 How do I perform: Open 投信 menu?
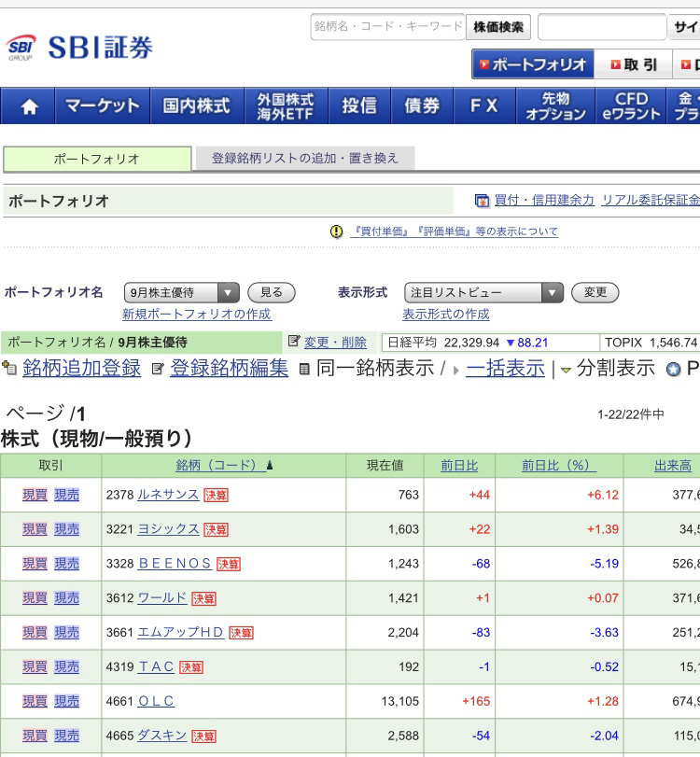359,105
